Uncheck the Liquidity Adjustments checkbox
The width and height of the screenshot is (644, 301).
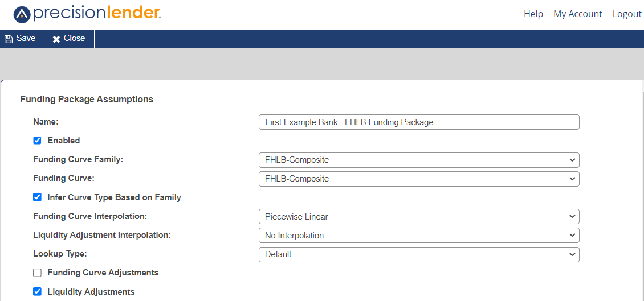point(38,292)
